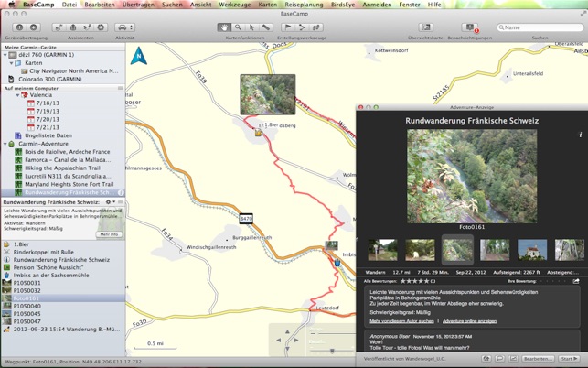This screenshot has width=588, height=368.
Task: Open the notifications icon with red badge
Action: 470,27
